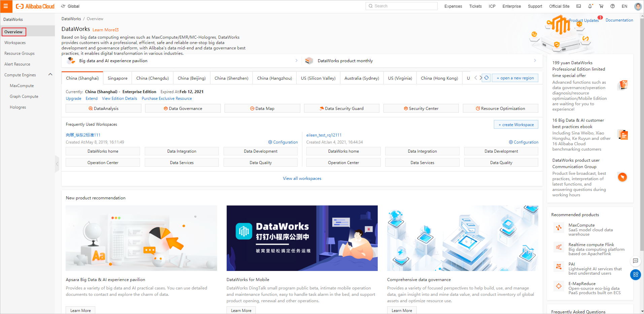Click the E-MapReduce product icon
The height and width of the screenshot is (314, 644).
[559, 286]
